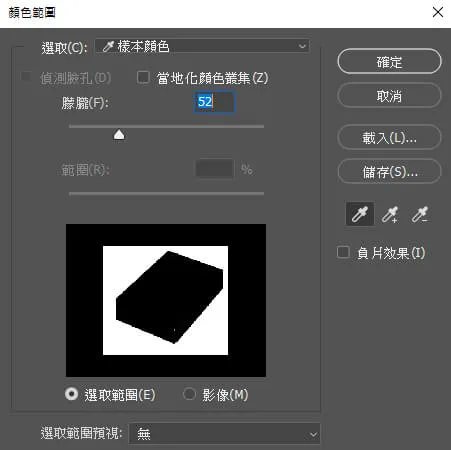
Task: Toggle the 負片效果 checkbox
Action: 343,252
